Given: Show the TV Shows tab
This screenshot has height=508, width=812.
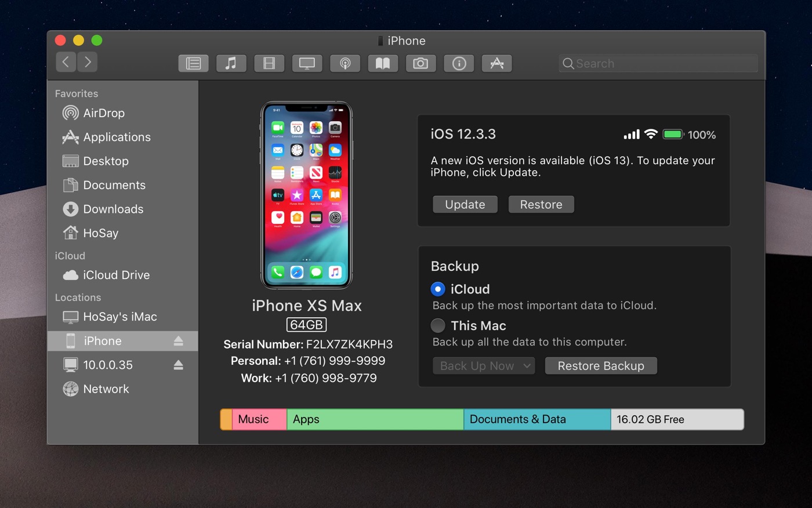Looking at the screenshot, I should tap(307, 63).
